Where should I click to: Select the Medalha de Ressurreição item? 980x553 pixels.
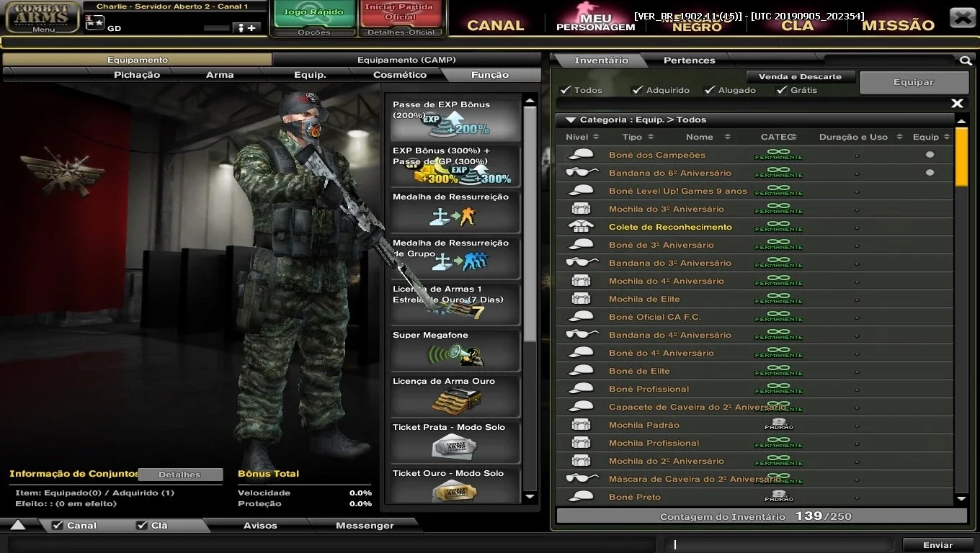(x=455, y=212)
